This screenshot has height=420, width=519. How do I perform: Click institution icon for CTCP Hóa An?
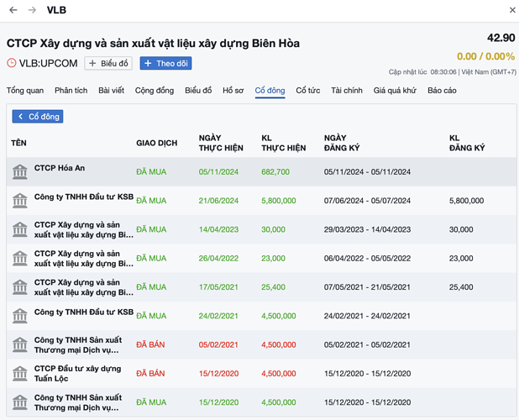[x=19, y=171]
